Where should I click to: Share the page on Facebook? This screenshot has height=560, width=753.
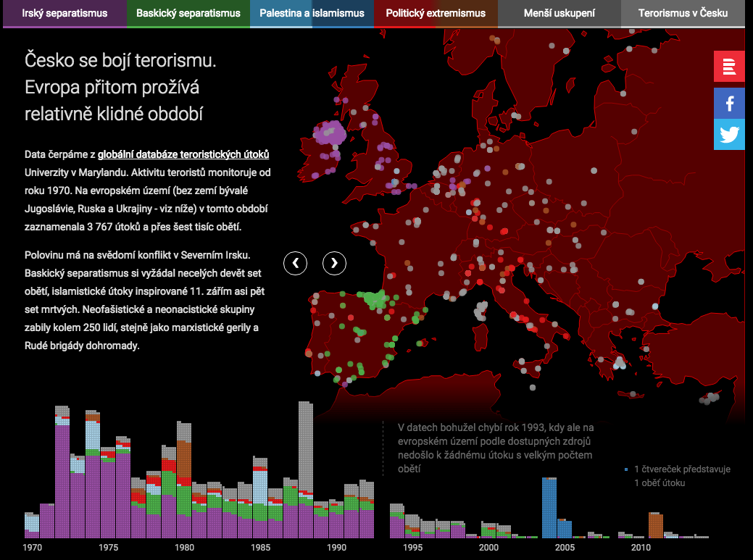tap(729, 103)
